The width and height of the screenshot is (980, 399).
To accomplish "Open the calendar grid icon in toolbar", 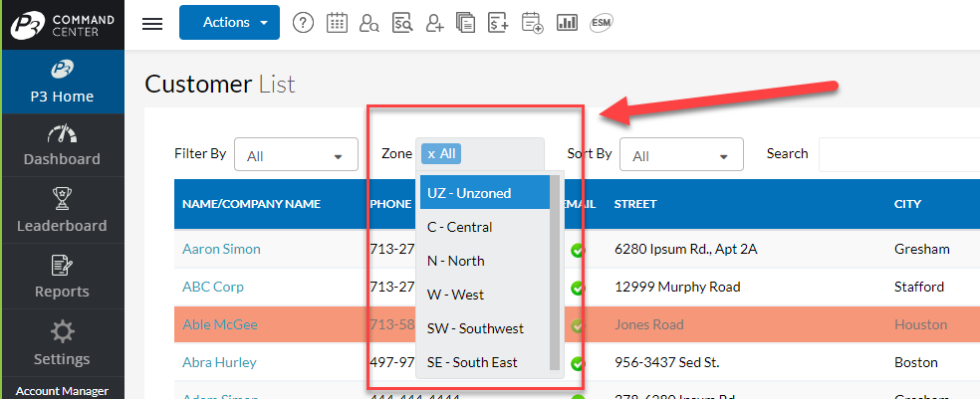I will pos(337,23).
